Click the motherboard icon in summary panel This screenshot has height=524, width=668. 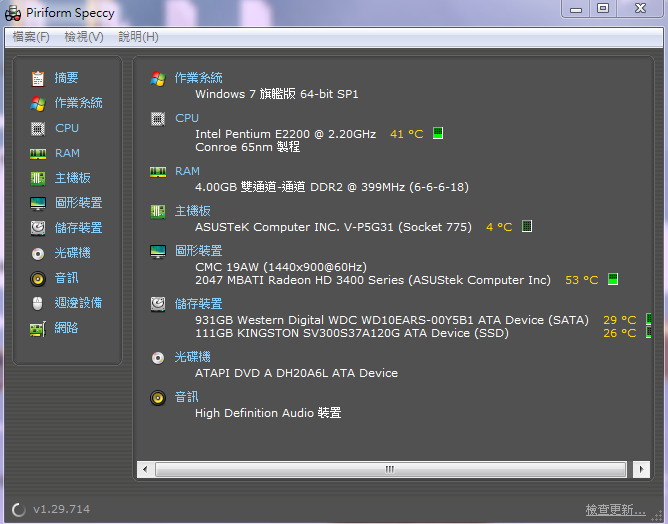coord(158,211)
